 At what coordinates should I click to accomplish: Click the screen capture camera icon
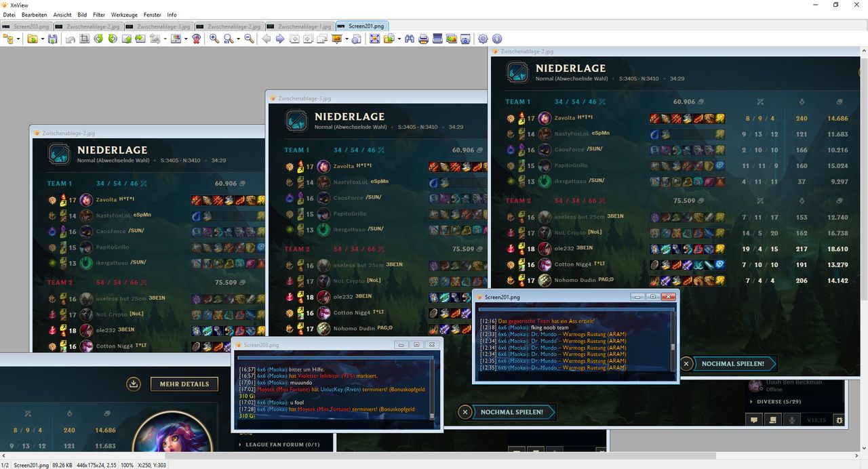click(465, 39)
